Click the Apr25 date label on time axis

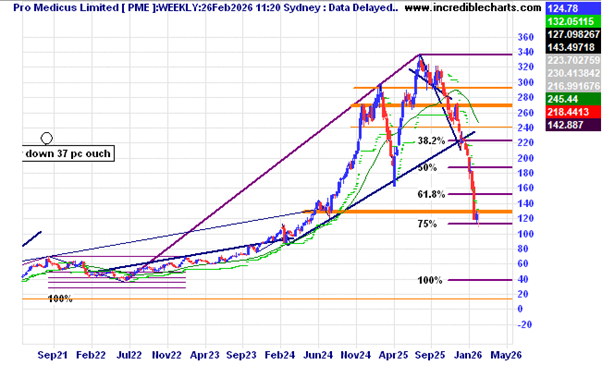click(x=394, y=355)
